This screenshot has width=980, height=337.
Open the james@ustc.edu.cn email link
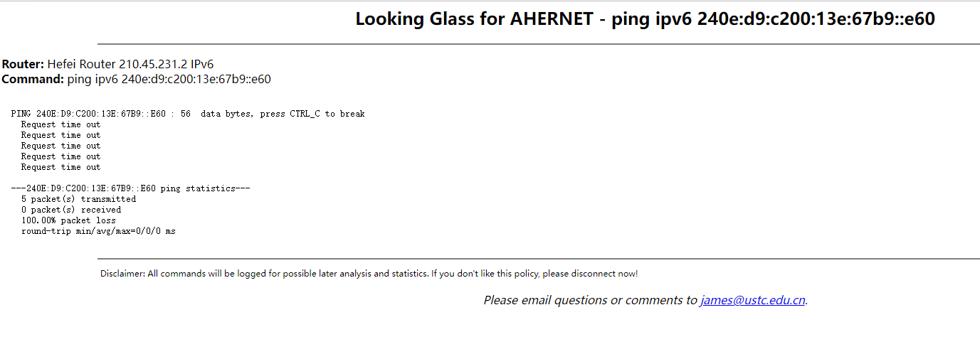coord(752,300)
